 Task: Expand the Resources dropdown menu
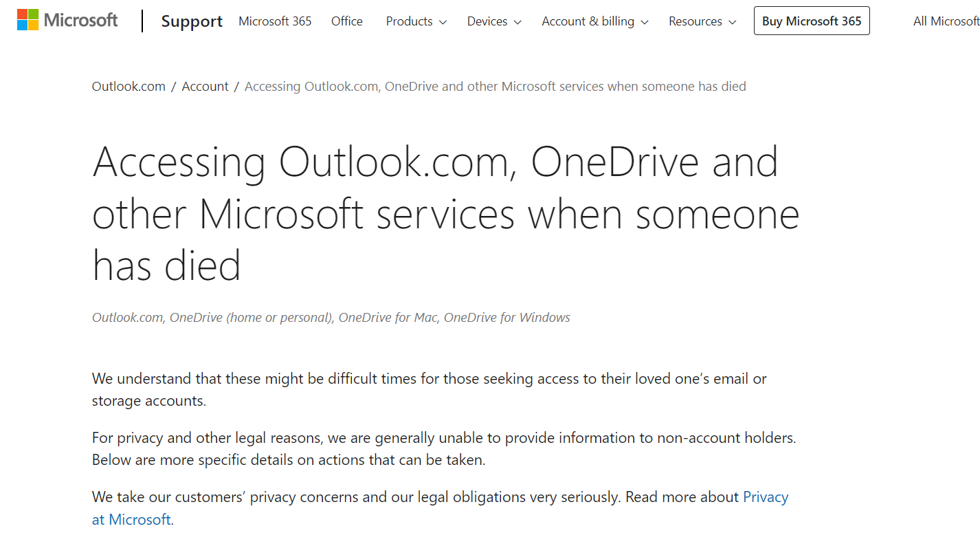[x=702, y=21]
